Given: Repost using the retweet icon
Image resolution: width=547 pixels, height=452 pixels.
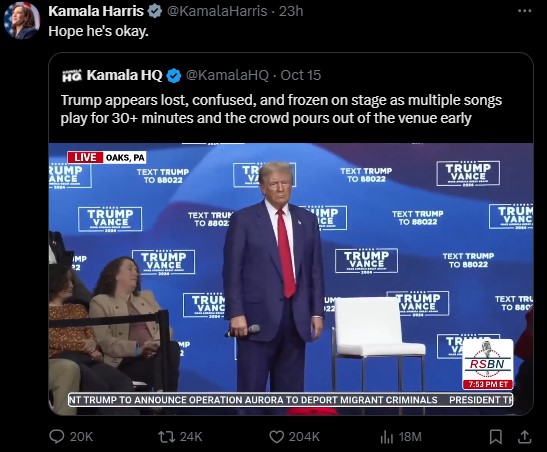Looking at the screenshot, I should (x=167, y=437).
